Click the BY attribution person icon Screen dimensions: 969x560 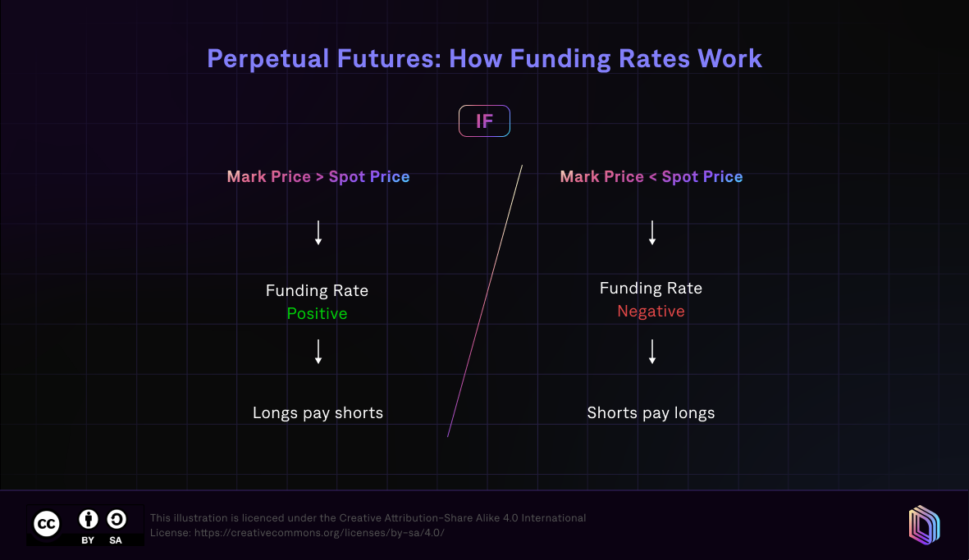coord(89,519)
